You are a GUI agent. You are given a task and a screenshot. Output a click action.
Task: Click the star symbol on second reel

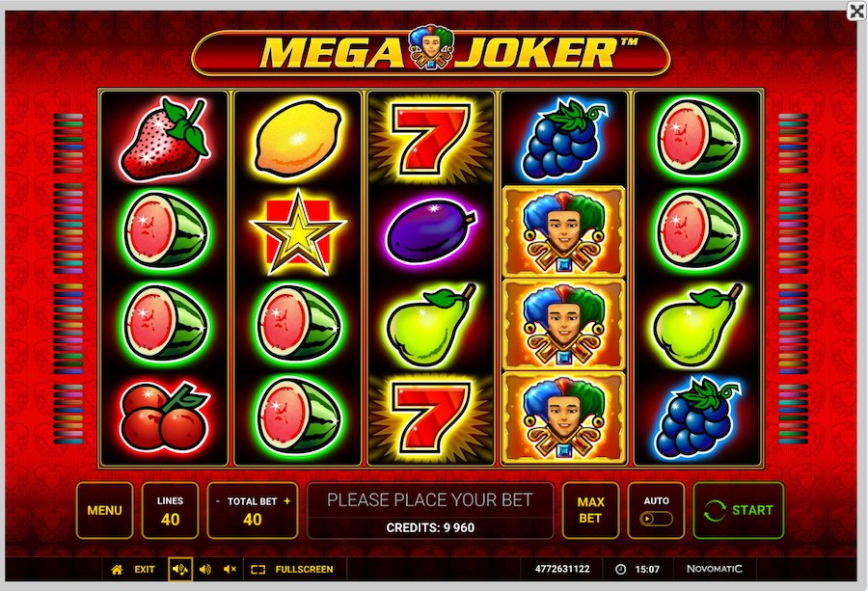(x=298, y=232)
